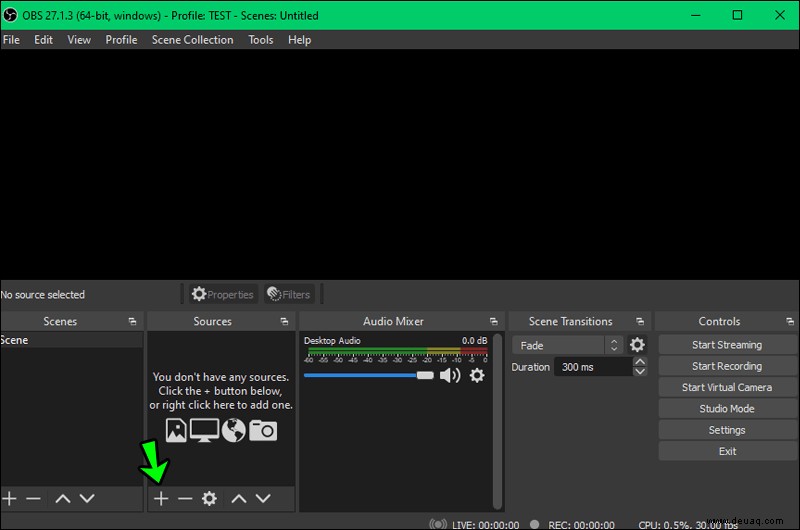Remove selected source with minus button

point(185,498)
